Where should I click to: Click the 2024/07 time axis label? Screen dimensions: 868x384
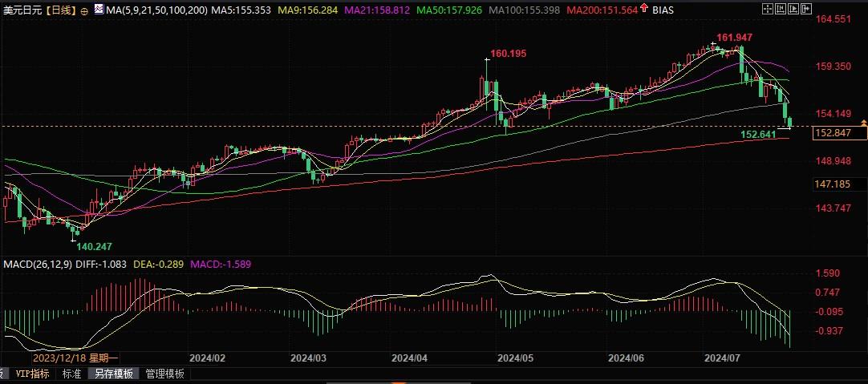coord(723,358)
